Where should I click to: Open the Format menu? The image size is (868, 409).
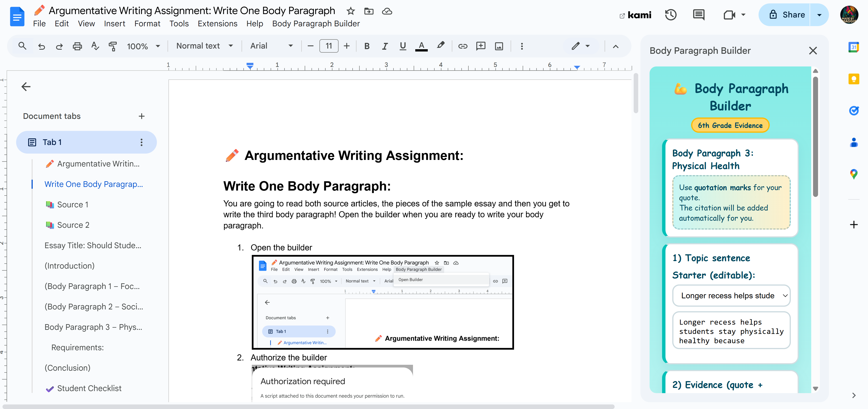[147, 24]
